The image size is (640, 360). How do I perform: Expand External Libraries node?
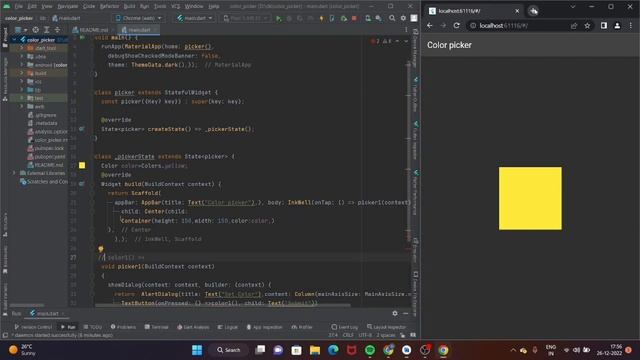pos(14,173)
